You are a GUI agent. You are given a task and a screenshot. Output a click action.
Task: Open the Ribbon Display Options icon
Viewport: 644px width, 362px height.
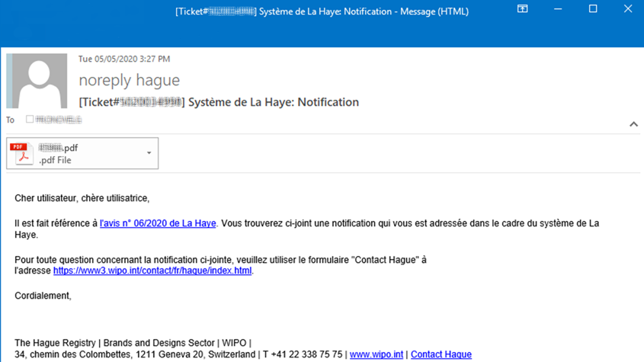pyautogui.click(x=522, y=9)
